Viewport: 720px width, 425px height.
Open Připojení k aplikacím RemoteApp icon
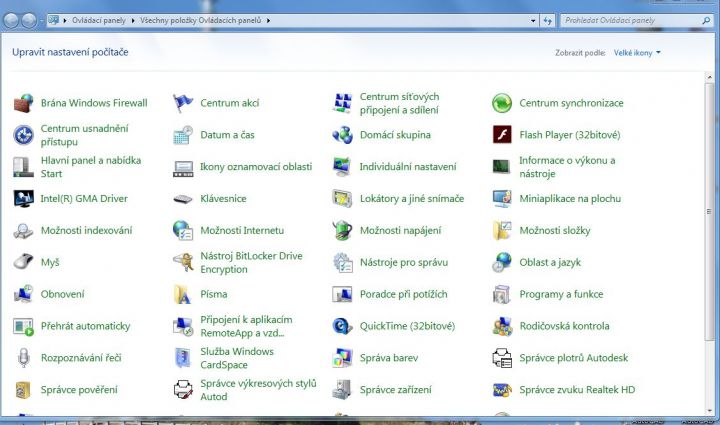click(183, 326)
